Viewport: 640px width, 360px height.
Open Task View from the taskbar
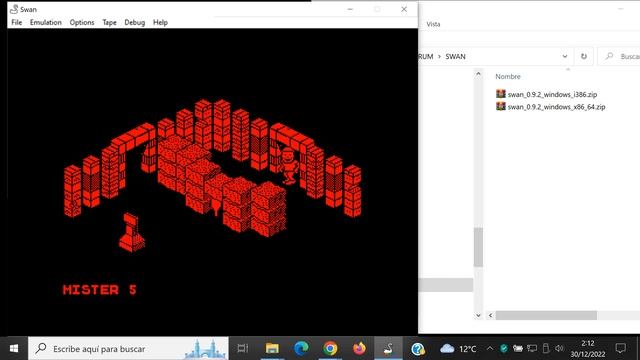[x=243, y=349]
